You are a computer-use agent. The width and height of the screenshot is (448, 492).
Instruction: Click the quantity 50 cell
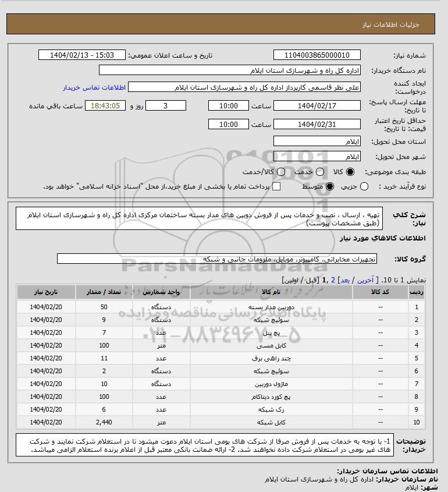tap(104, 307)
